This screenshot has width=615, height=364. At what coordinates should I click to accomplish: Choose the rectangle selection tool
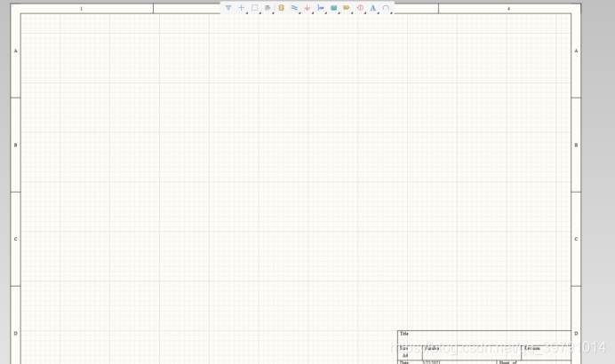[x=254, y=8]
